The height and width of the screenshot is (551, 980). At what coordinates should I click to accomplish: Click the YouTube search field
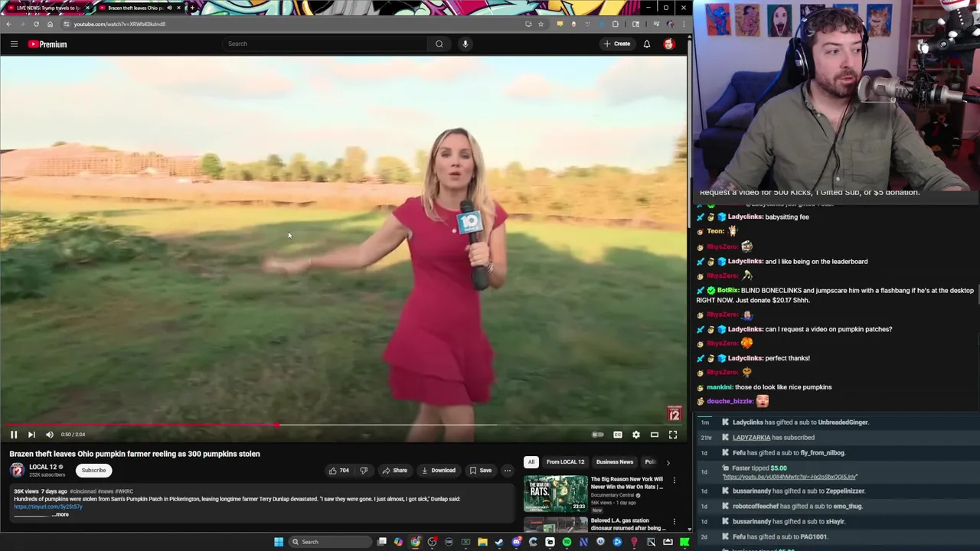325,44
